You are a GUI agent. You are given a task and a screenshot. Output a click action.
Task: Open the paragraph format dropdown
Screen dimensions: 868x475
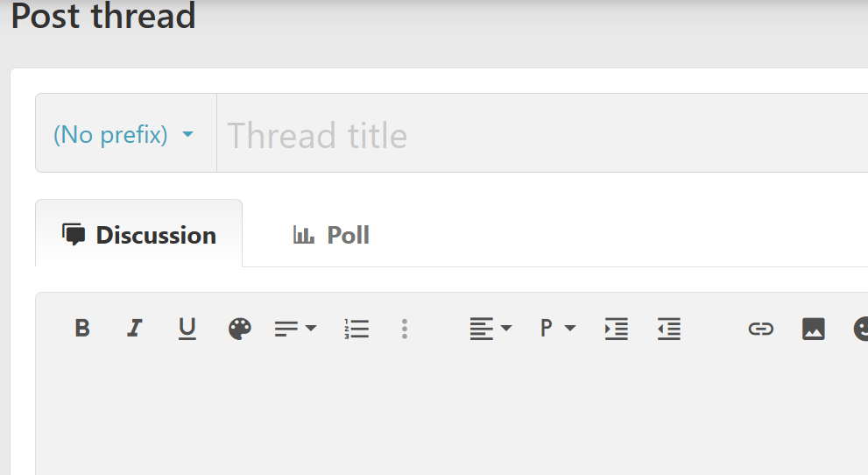[557, 329]
